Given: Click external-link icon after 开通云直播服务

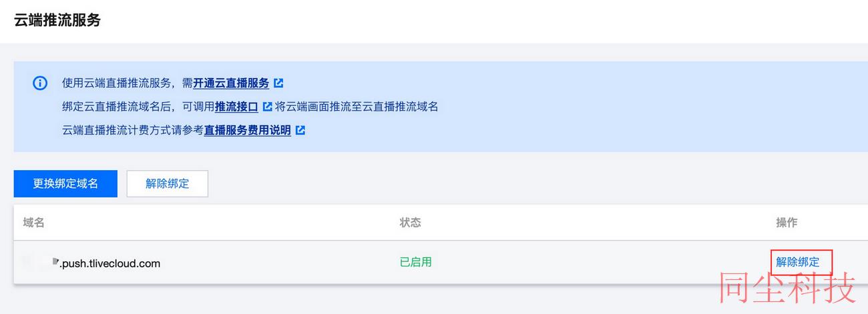Looking at the screenshot, I should click(278, 83).
